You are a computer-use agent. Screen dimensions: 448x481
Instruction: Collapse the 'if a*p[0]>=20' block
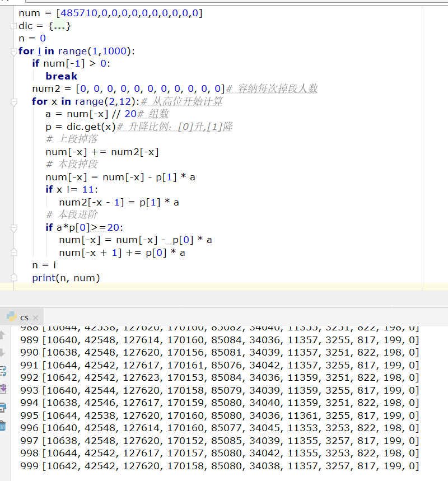[13, 227]
